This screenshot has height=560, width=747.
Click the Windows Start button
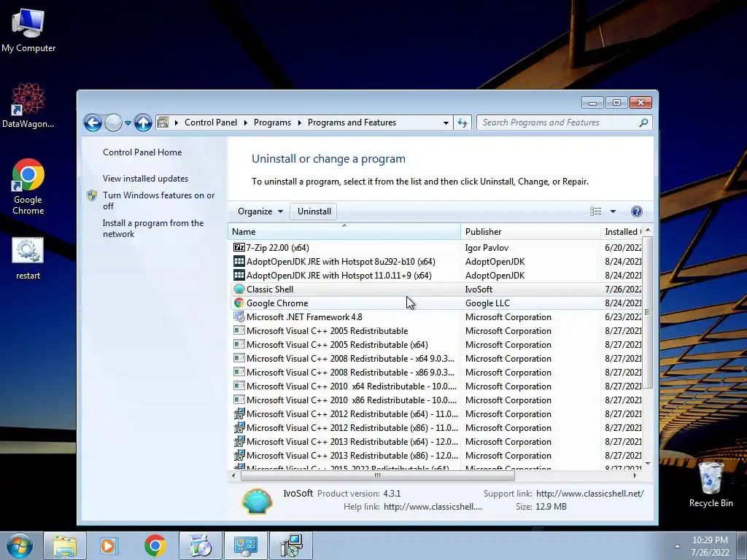pyautogui.click(x=20, y=545)
